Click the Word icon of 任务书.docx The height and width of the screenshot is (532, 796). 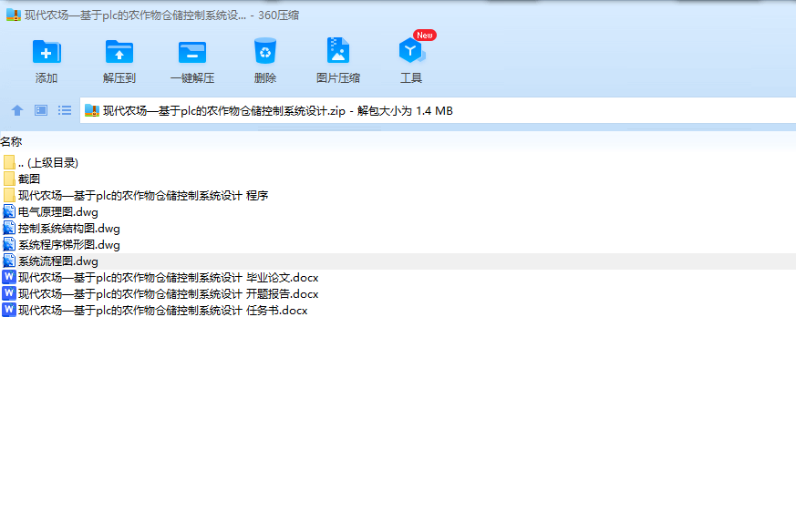pos(8,310)
